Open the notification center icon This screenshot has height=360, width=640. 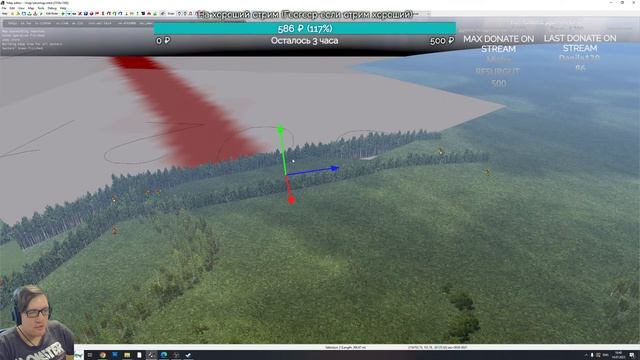[x=631, y=355]
